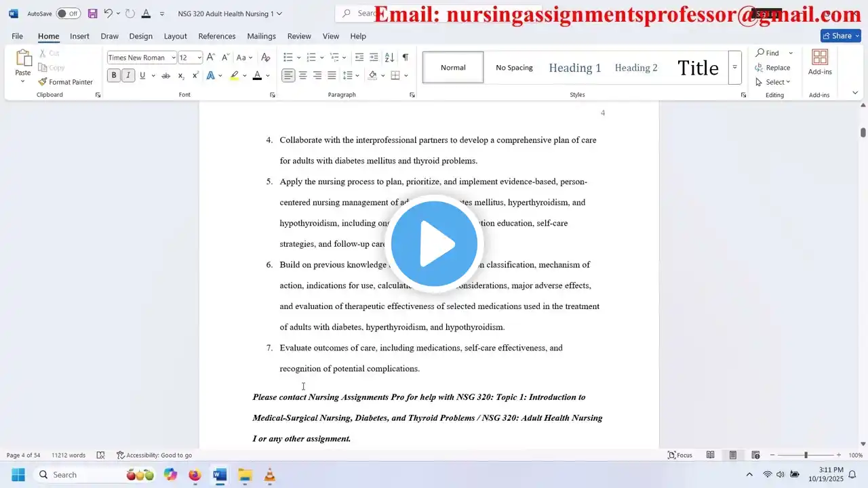
Task: Select Print Layout view button
Action: tap(733, 455)
